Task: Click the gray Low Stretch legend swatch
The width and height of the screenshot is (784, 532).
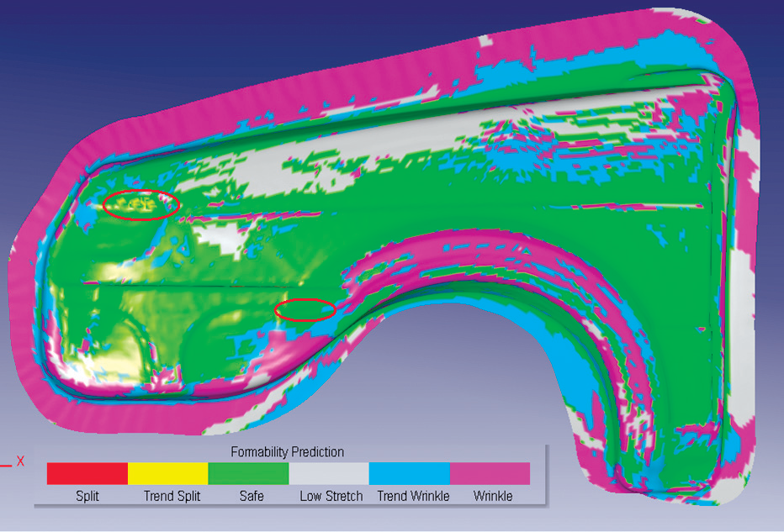Action: point(329,473)
